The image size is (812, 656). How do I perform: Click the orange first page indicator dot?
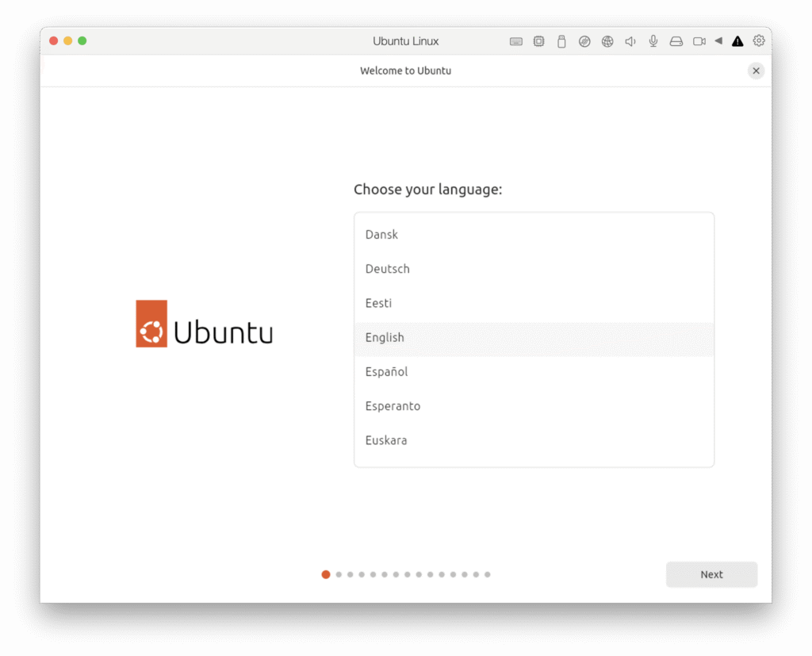click(326, 574)
